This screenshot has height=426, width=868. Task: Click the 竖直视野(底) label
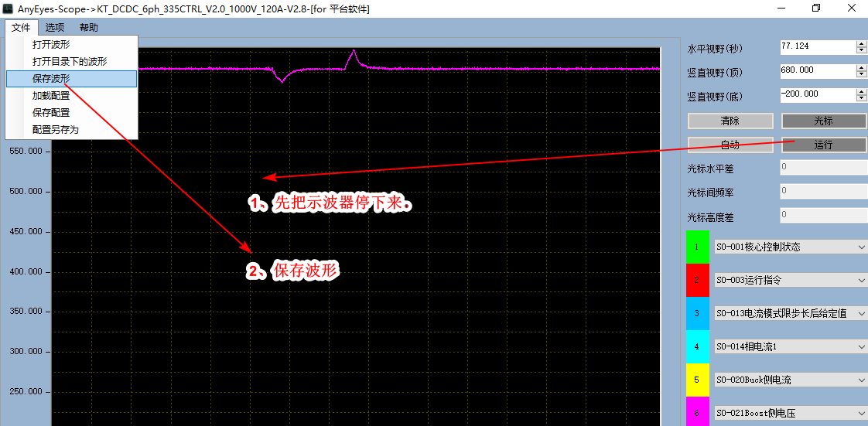tap(716, 97)
